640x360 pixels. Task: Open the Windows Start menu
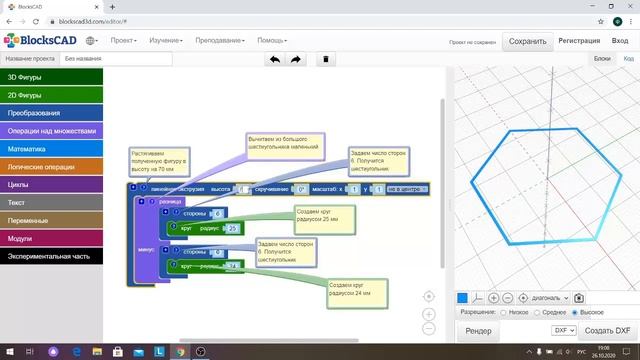coord(10,351)
